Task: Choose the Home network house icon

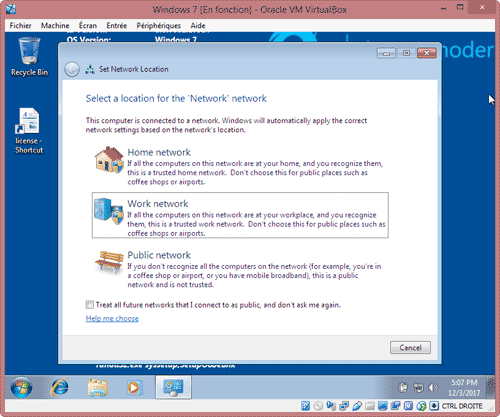Action: point(109,160)
